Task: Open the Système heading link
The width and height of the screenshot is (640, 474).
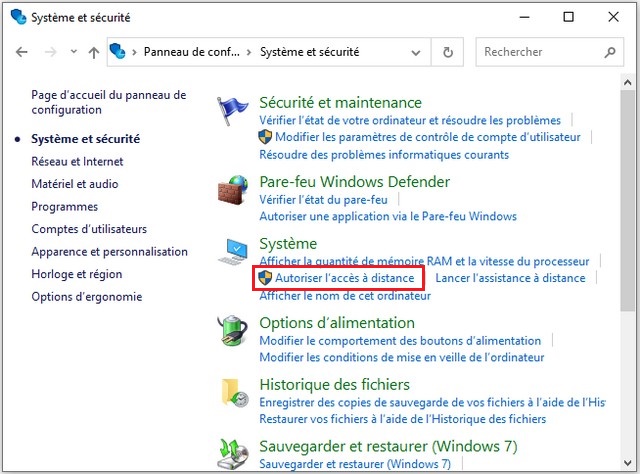Action: 288,244
